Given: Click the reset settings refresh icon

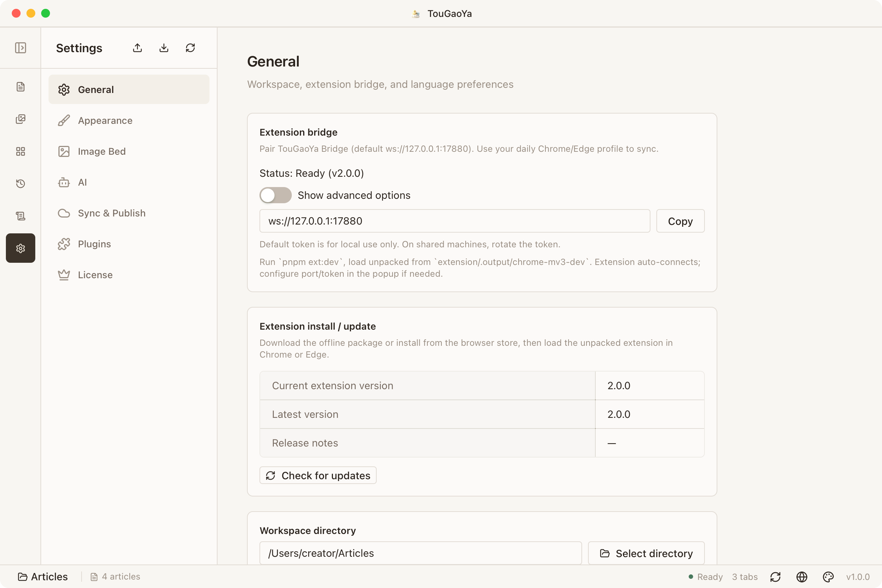Looking at the screenshot, I should pos(190,48).
